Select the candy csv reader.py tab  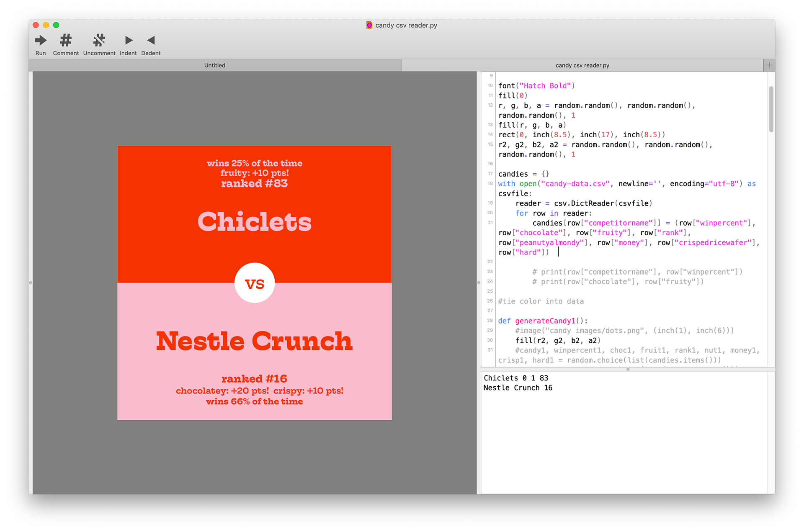tap(582, 65)
